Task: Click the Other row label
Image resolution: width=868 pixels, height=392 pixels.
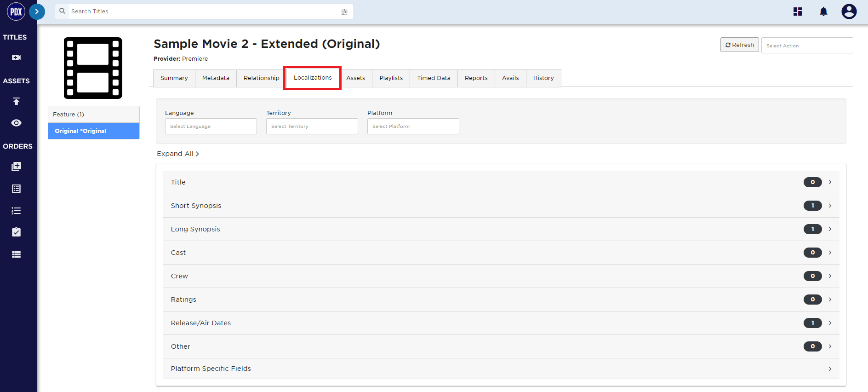Action: click(180, 346)
